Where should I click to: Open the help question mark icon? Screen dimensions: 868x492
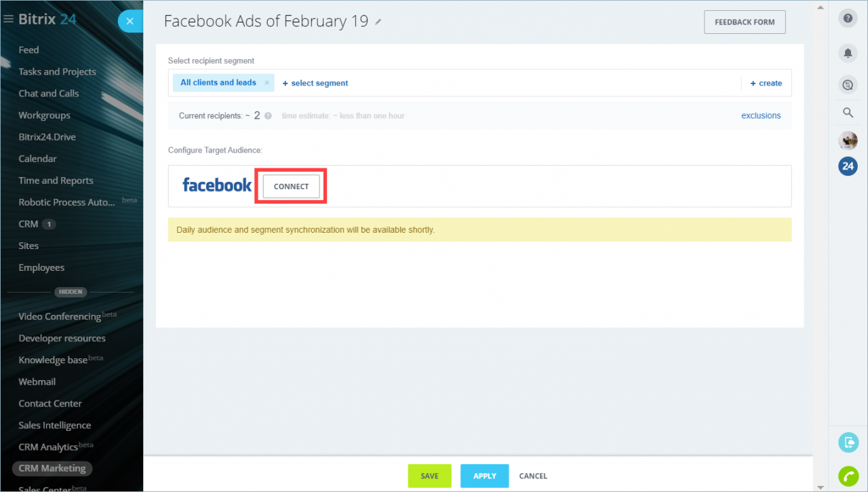pos(848,18)
